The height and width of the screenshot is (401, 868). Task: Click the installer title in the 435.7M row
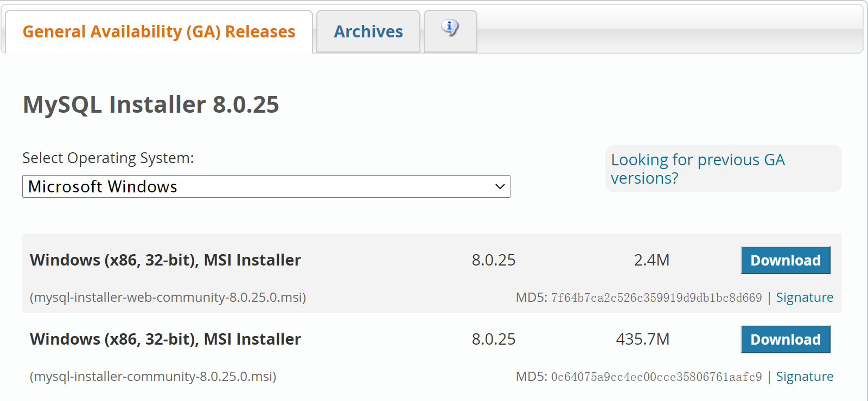(165, 339)
